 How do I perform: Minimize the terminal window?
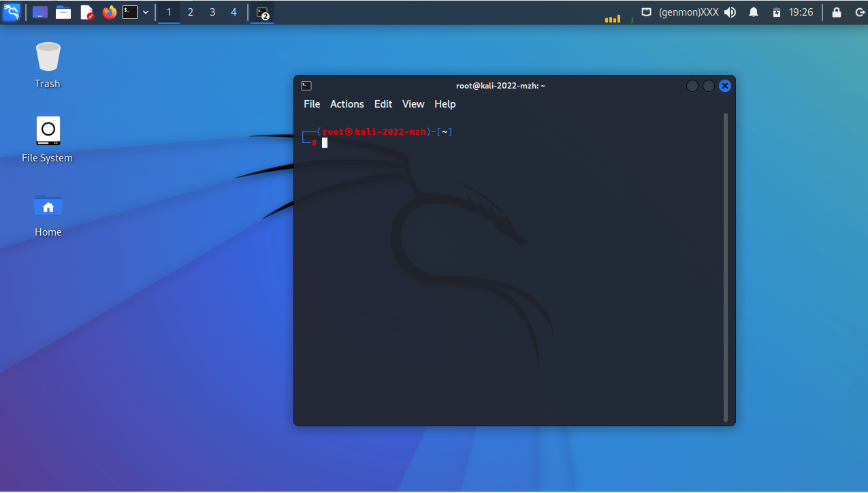[692, 86]
